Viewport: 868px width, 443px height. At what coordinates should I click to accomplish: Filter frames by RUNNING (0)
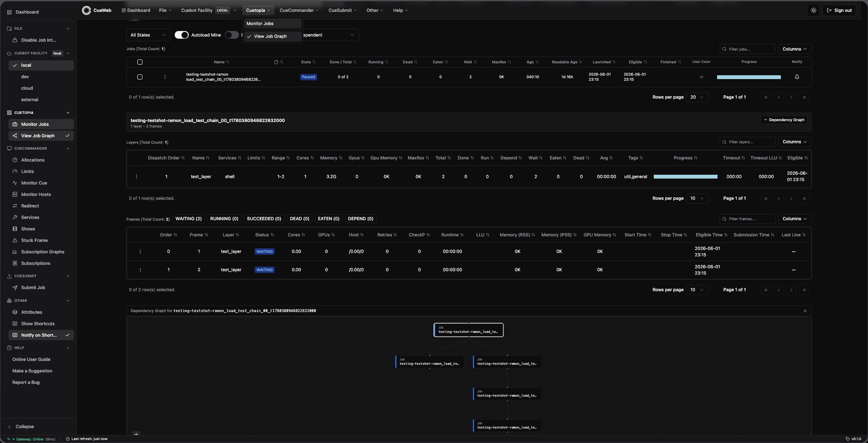pos(224,219)
